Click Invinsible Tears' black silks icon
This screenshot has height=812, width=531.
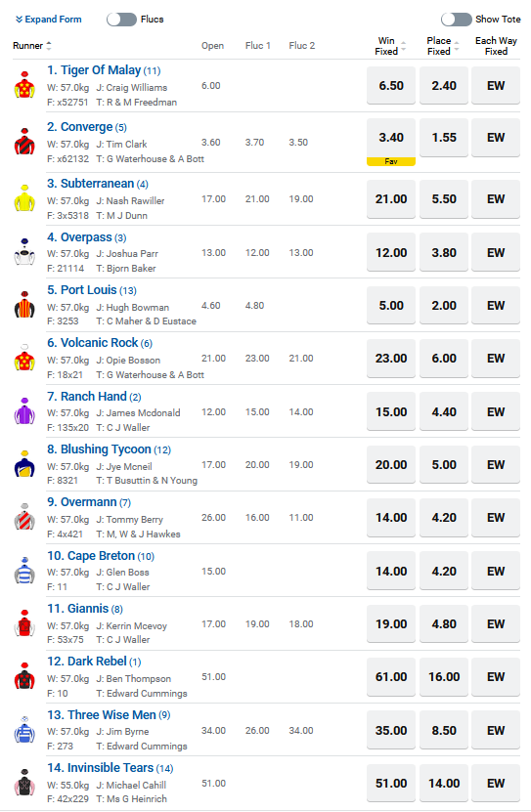[x=24, y=782]
